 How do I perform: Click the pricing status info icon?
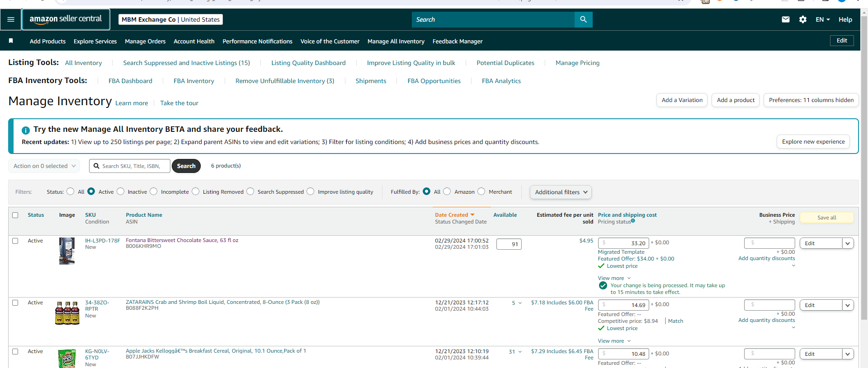633,221
